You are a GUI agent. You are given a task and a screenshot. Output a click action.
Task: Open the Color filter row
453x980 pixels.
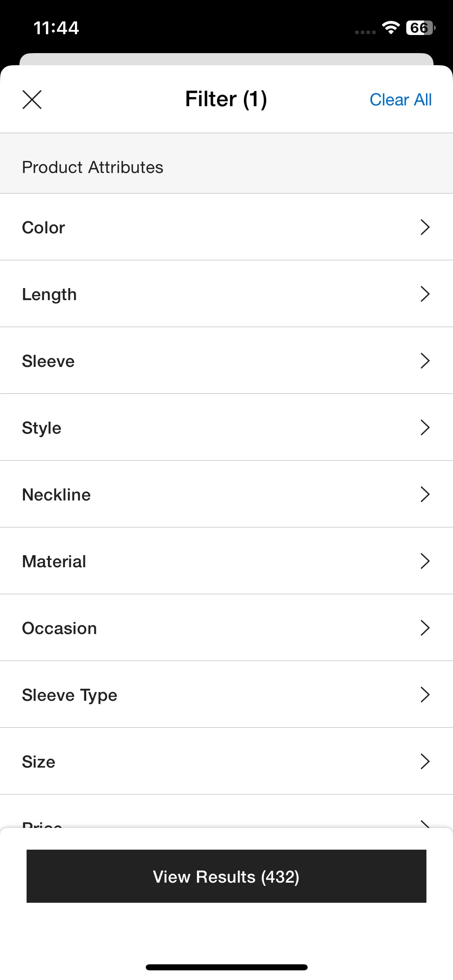click(226, 227)
